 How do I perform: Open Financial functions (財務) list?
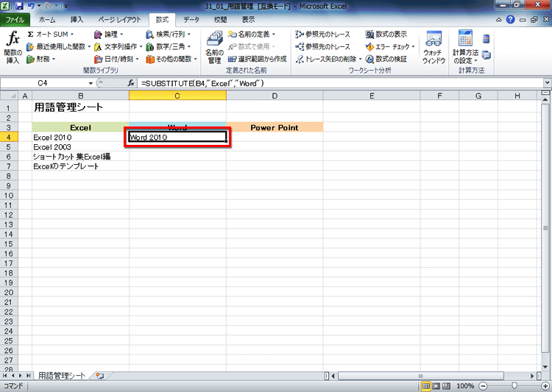tap(41, 59)
